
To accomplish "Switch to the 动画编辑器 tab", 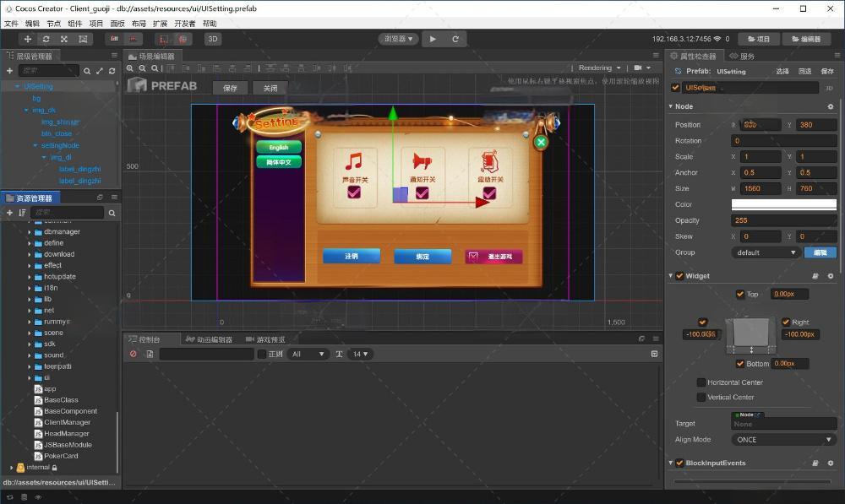I will (213, 339).
